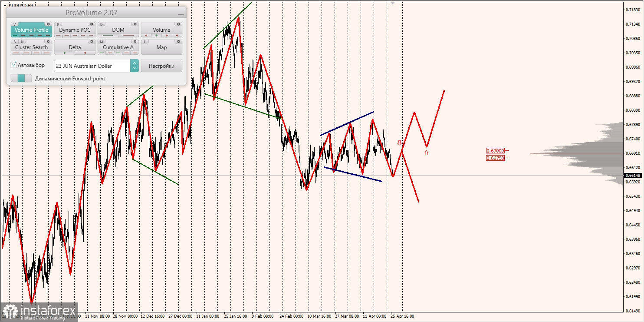Click the M hotkey tag on Cumulative Δ
Screen dimensions: 644x322
coord(102,42)
